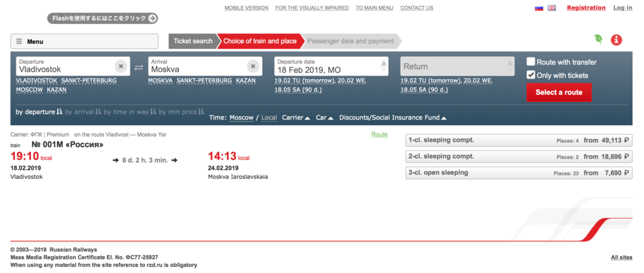Enable Route with transfer checkbox
The height and width of the screenshot is (273, 644).
[x=531, y=62]
